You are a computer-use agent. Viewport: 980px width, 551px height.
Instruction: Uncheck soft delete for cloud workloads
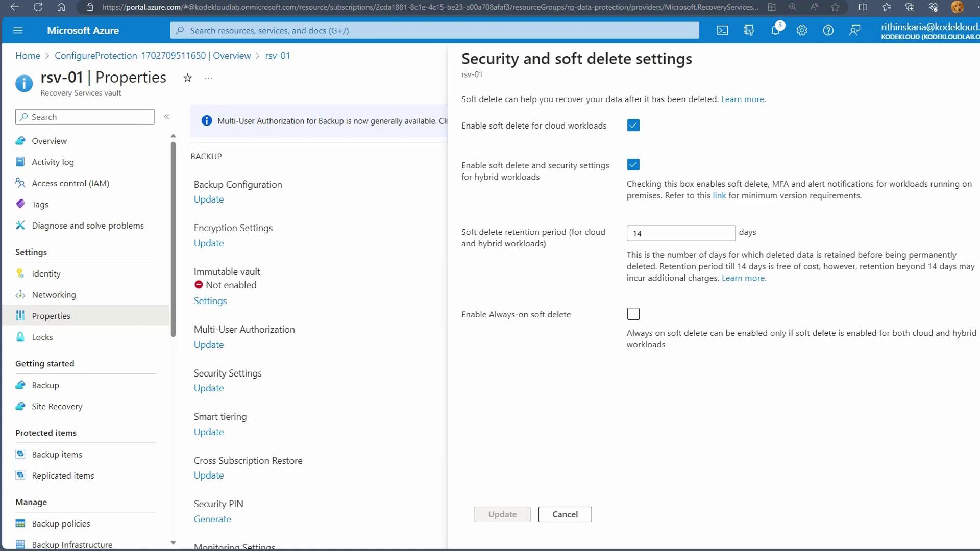(x=633, y=126)
